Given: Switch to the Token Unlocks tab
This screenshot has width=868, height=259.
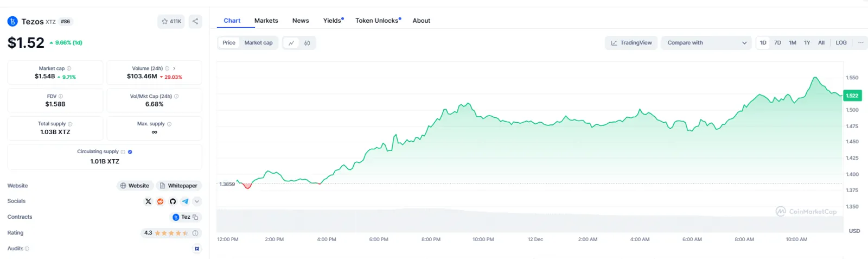Looking at the screenshot, I should (x=378, y=21).
